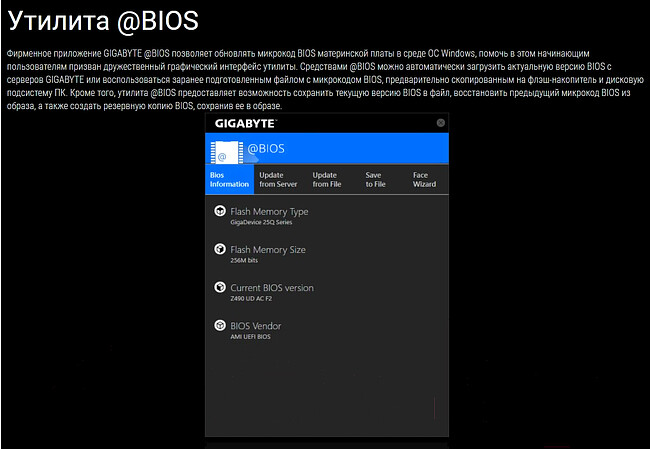Screen dimensions: 650x449
Task: Select the 'AMI UEFI BIOS' value
Action: pyautogui.click(x=250, y=337)
